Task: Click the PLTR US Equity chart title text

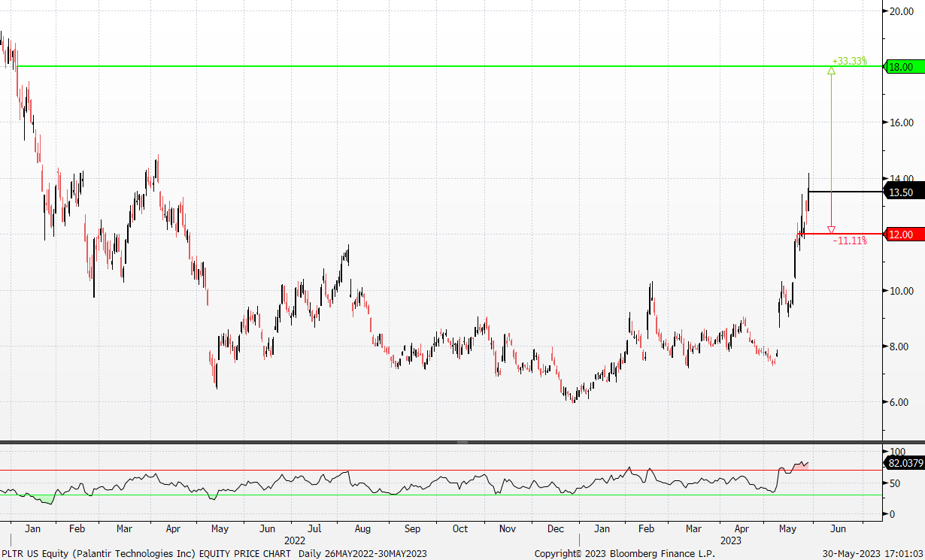Action: (146, 553)
